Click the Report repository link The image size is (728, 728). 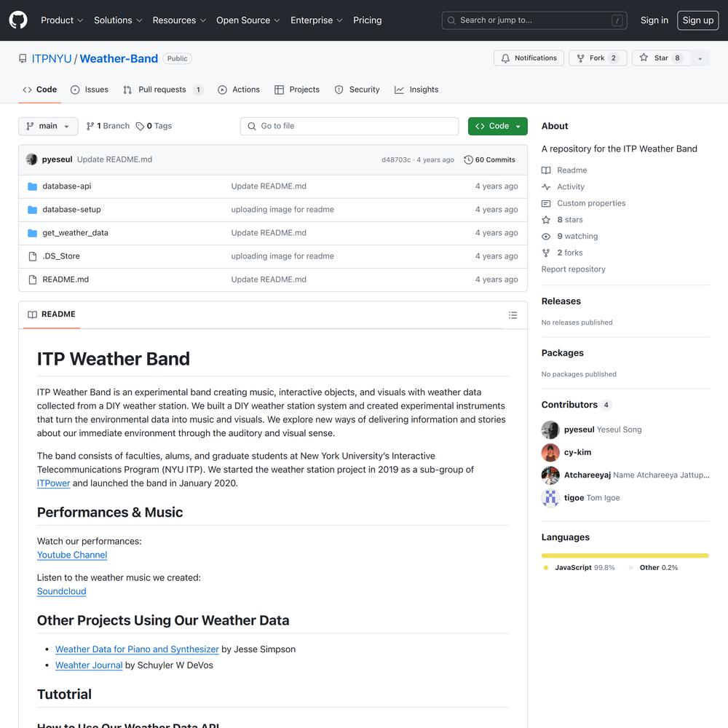[x=574, y=269]
